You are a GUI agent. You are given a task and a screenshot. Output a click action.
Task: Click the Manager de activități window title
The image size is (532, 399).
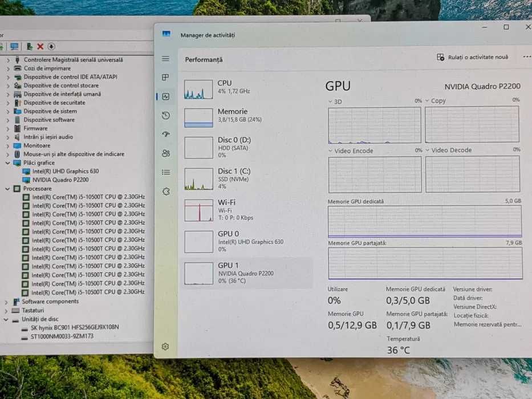point(208,35)
